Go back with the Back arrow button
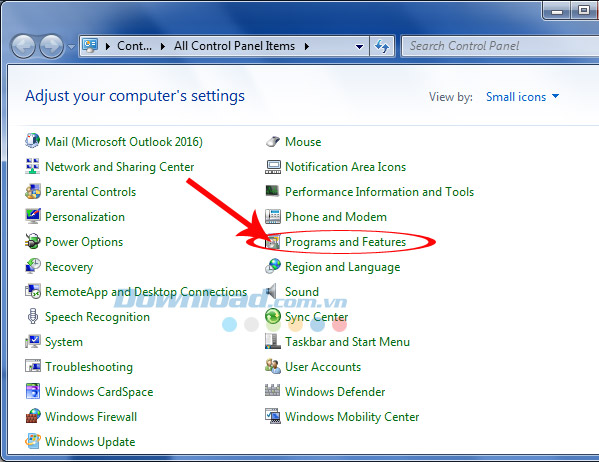Viewport: 599px width, 462px height. point(23,46)
